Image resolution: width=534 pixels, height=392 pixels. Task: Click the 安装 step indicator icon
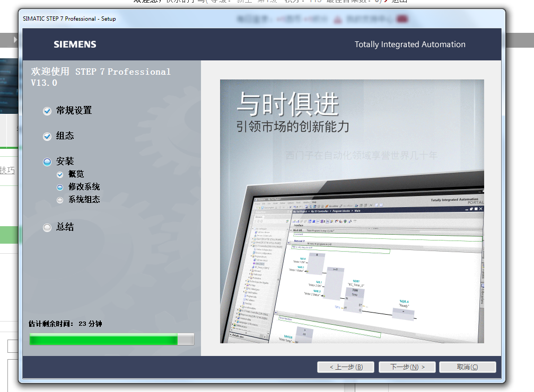pos(47,162)
